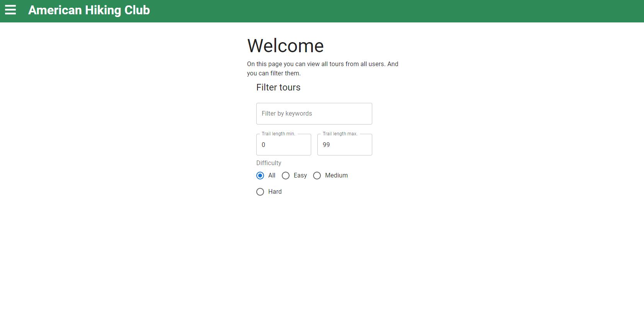Click the Difficulty group label

(x=269, y=163)
